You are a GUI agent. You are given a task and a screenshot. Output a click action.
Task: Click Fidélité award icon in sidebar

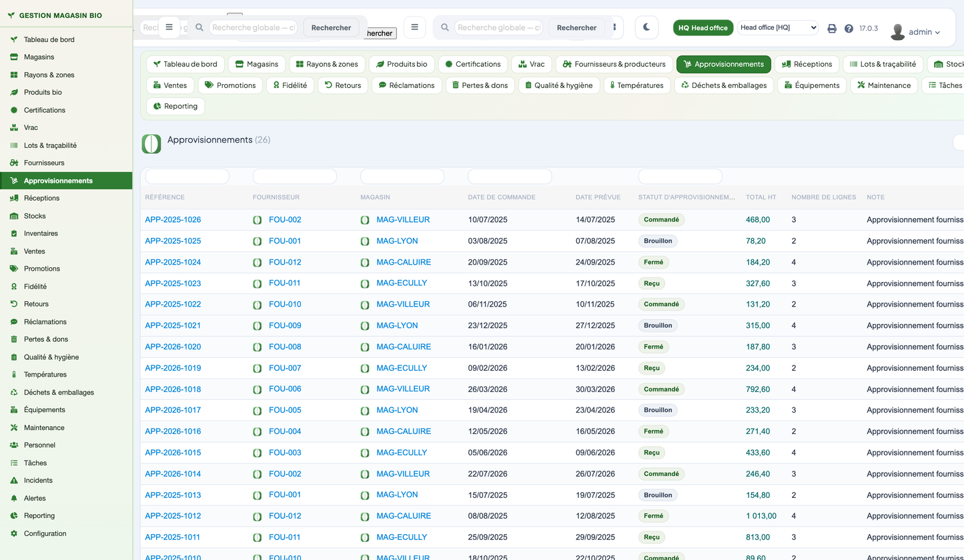tap(14, 287)
